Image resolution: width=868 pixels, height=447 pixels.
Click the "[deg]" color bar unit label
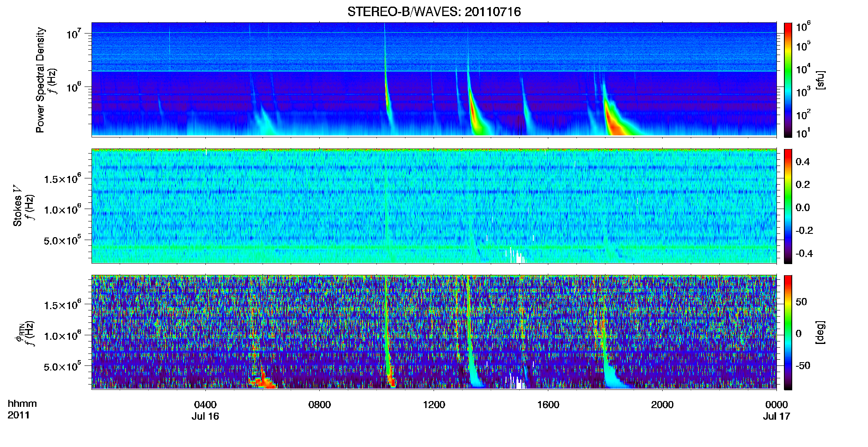[820, 332]
